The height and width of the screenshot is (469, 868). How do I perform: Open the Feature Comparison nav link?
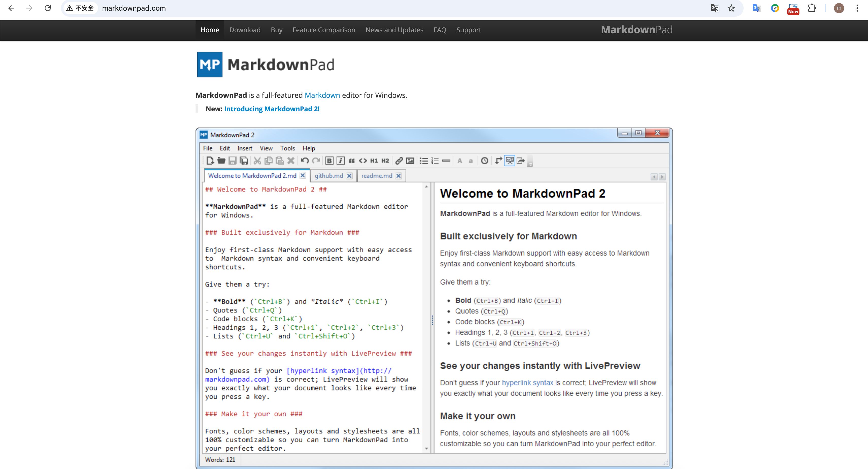point(324,30)
